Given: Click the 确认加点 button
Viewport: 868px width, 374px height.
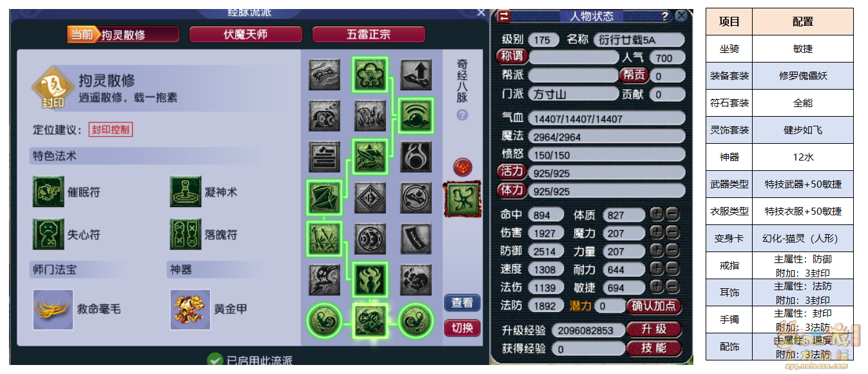Looking at the screenshot, I should coord(653,306).
